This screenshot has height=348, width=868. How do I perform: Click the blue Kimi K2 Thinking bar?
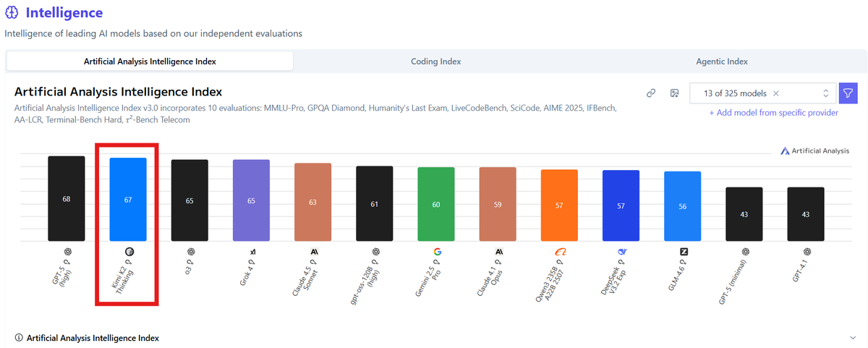pyautogui.click(x=128, y=199)
